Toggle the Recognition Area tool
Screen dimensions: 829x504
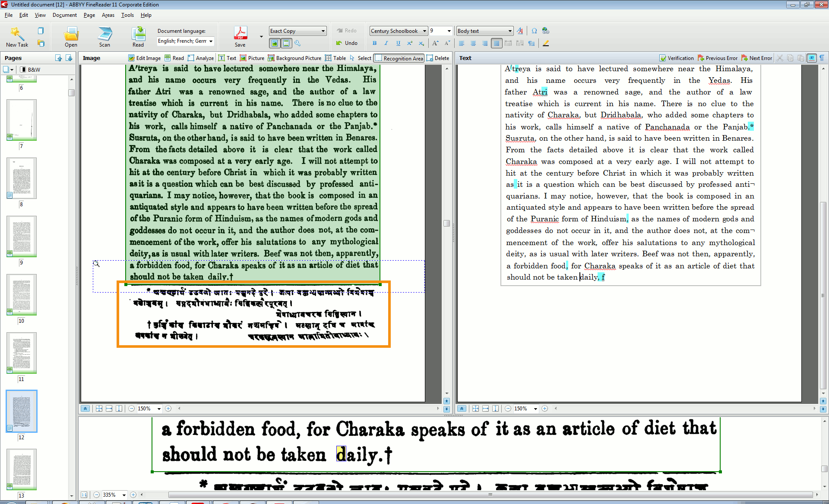(x=399, y=58)
